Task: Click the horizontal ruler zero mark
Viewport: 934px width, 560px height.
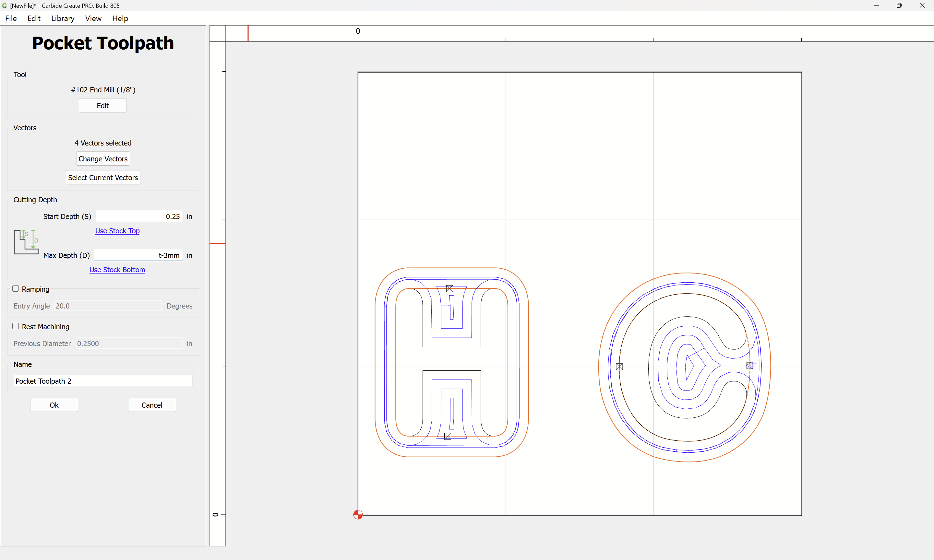Action: tap(358, 31)
